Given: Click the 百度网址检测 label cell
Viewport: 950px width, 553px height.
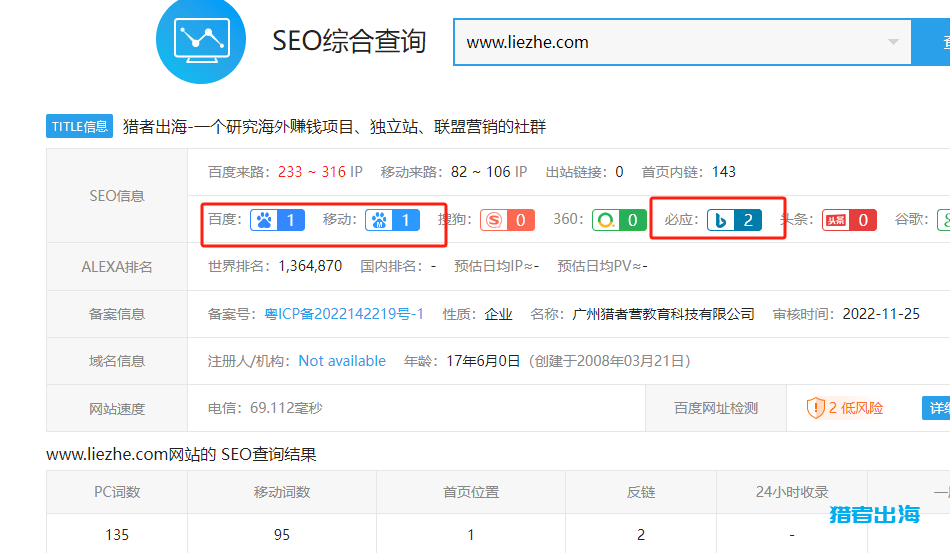Looking at the screenshot, I should pos(716,408).
